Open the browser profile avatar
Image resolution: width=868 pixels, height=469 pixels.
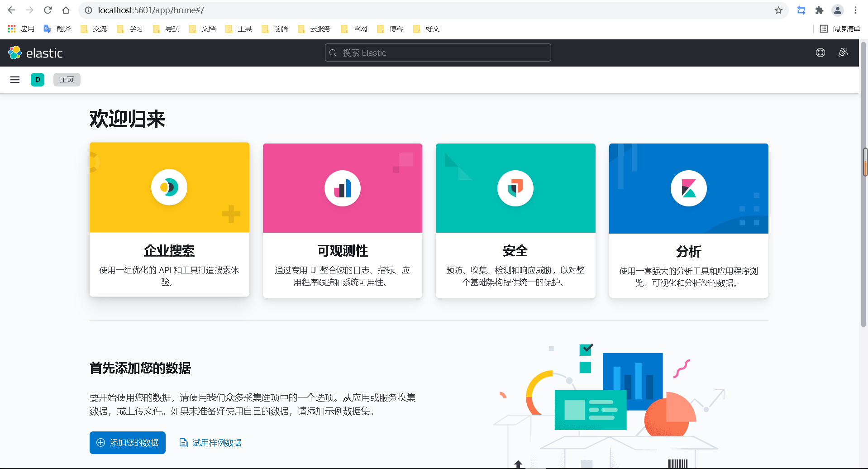838,10
